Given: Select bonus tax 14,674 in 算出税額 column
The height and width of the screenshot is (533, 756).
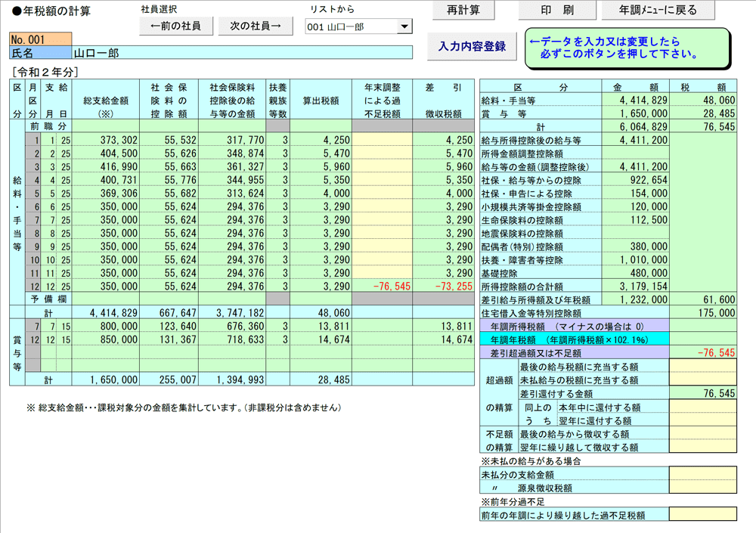Looking at the screenshot, I should pos(321,339).
